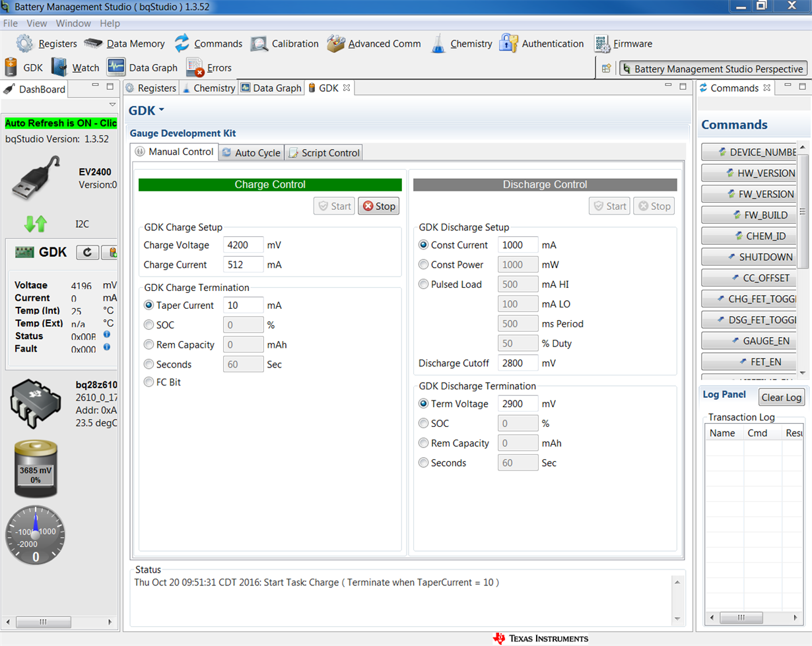Screen dimensions: 812x646
Task: Switch to the Auto Cycle tab
Action: coord(251,152)
